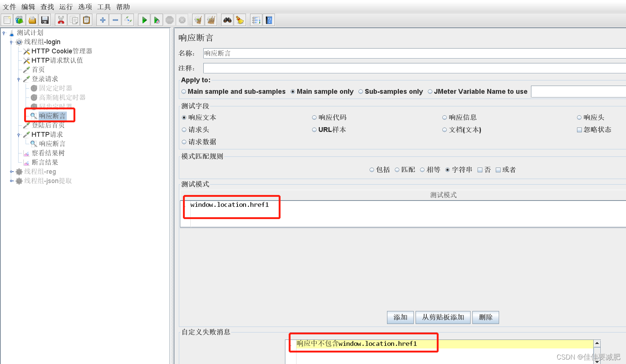The image size is (626, 364).
Task: Click the grey Shutdown icon
Action: pyautogui.click(x=182, y=20)
